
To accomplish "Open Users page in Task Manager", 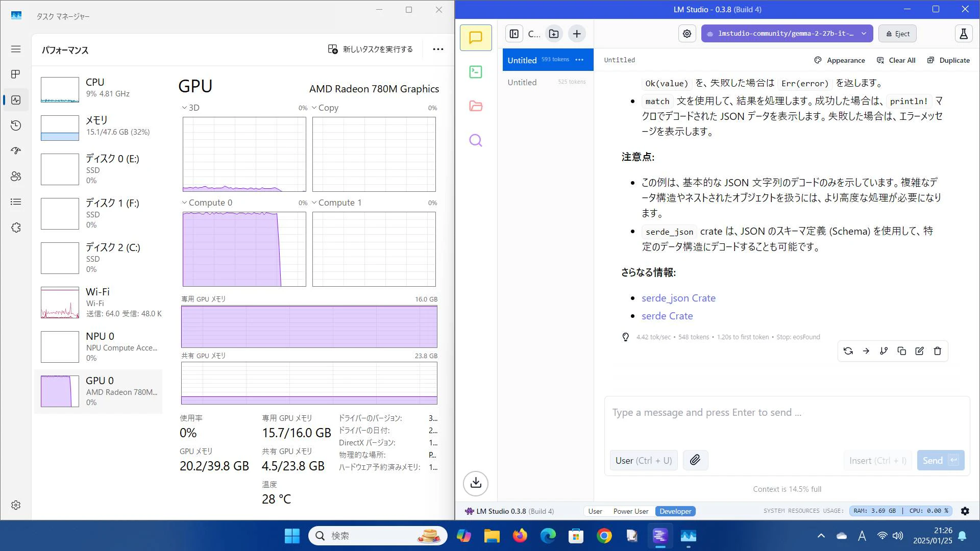I will tap(16, 177).
